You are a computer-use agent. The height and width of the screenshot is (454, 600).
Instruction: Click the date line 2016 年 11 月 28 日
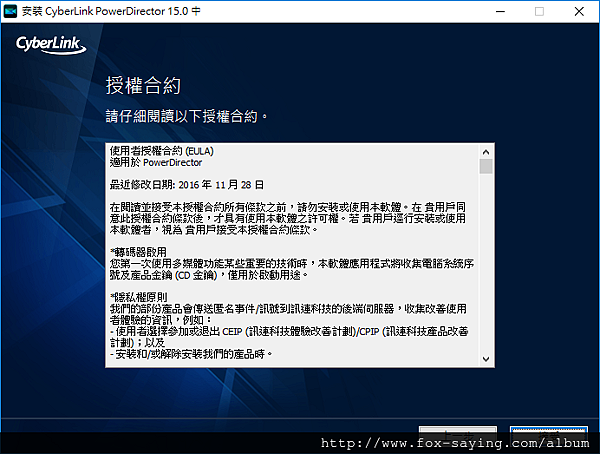tap(186, 185)
